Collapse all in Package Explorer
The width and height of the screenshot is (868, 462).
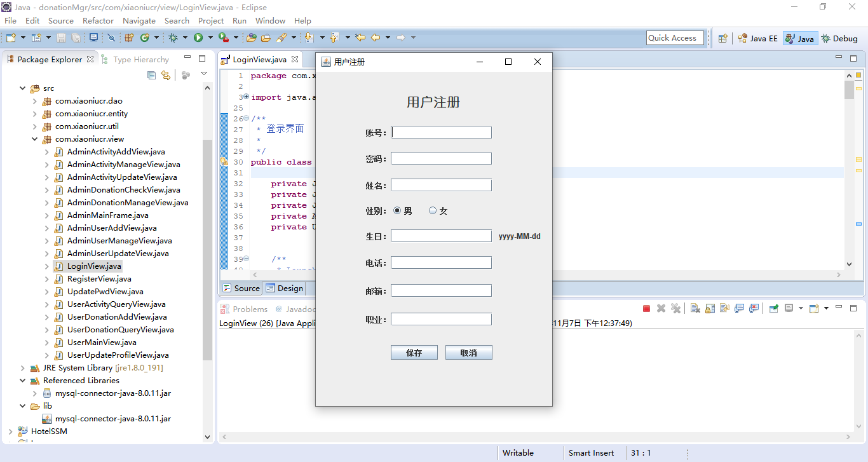pyautogui.click(x=151, y=75)
